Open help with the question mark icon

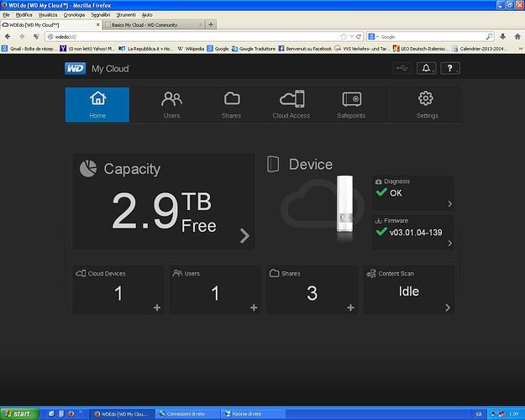(x=450, y=68)
